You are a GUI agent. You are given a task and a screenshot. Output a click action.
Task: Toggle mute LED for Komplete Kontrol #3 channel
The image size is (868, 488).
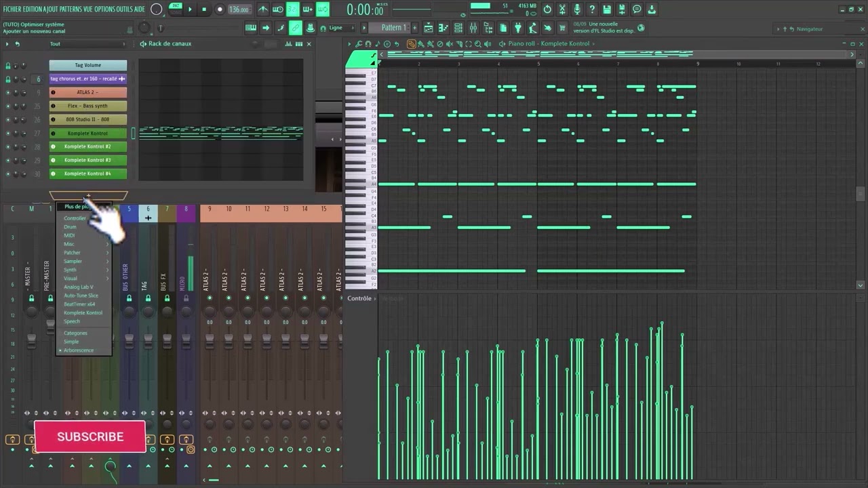coord(8,160)
